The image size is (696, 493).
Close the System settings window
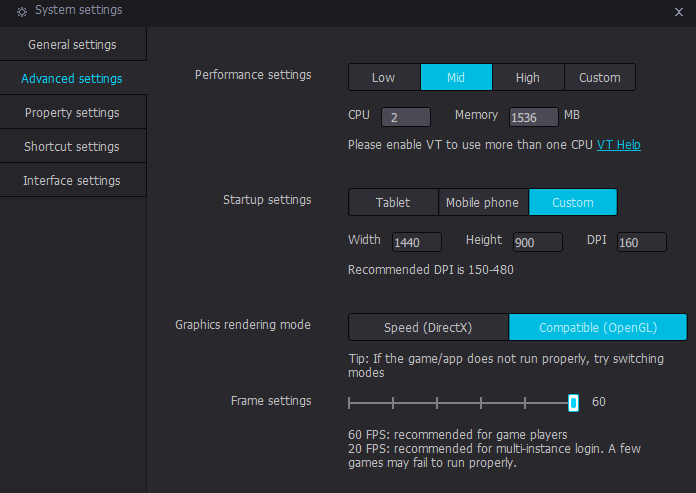(x=679, y=11)
